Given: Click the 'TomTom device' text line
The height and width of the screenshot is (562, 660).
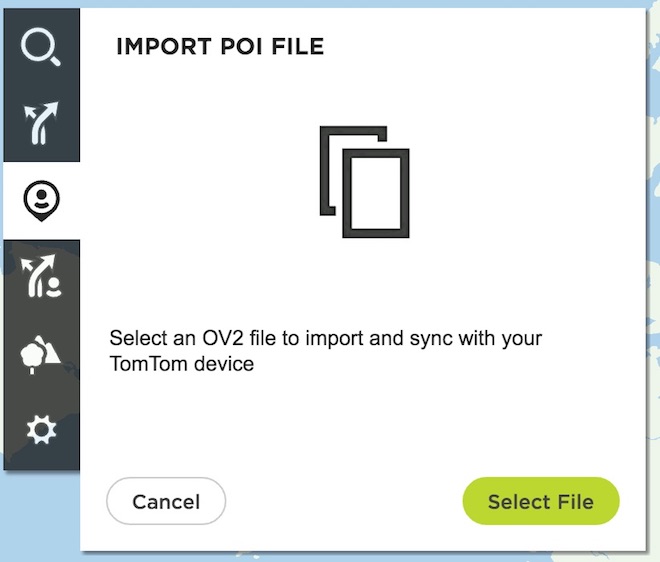Looking at the screenshot, I should 182,364.
